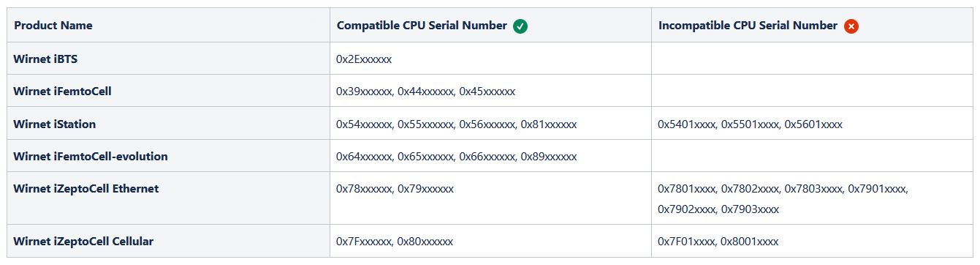980x265 pixels.
Task: Click the red X icon in header
Action: point(851,26)
